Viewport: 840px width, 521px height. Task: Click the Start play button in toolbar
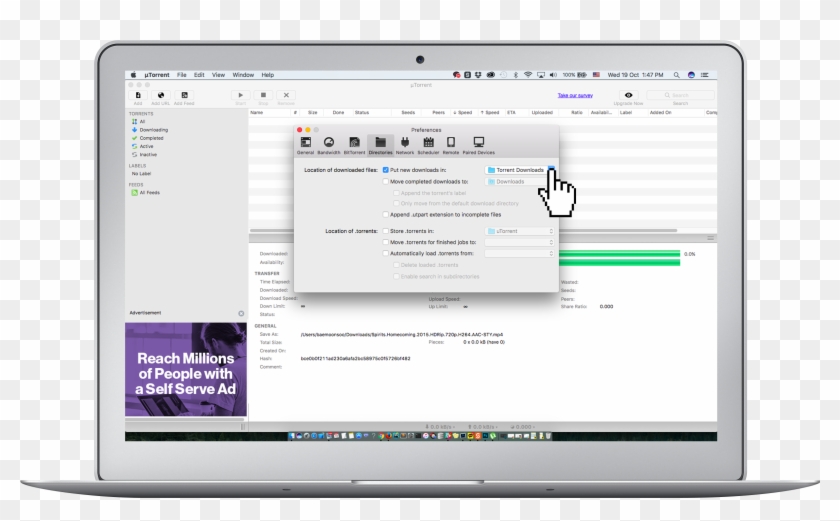(241, 95)
